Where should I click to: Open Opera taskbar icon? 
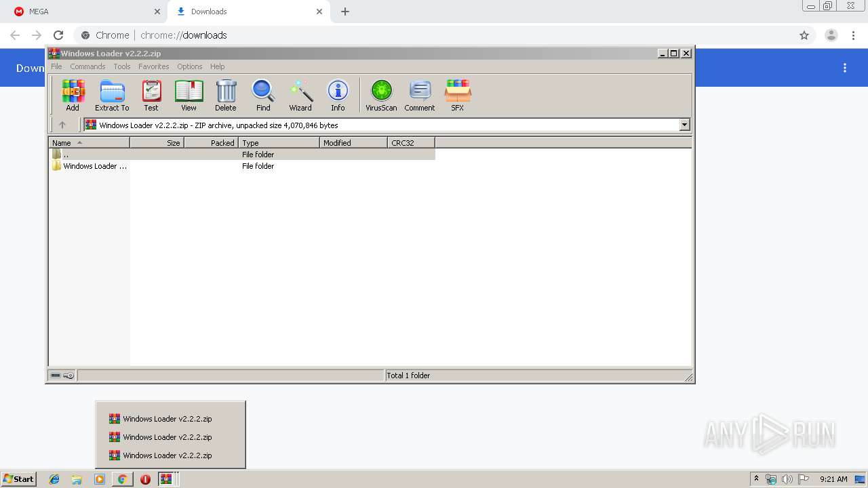(145, 479)
